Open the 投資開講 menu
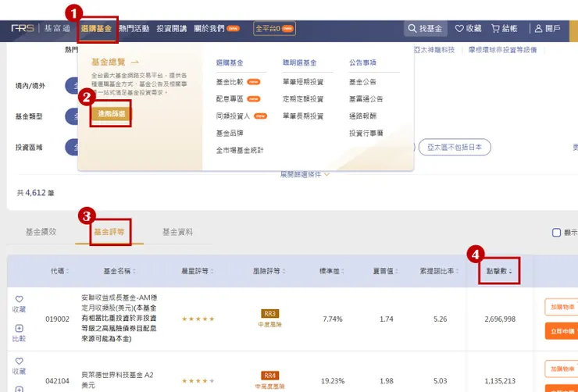Image resolution: width=578 pixels, height=392 pixels. (x=171, y=28)
